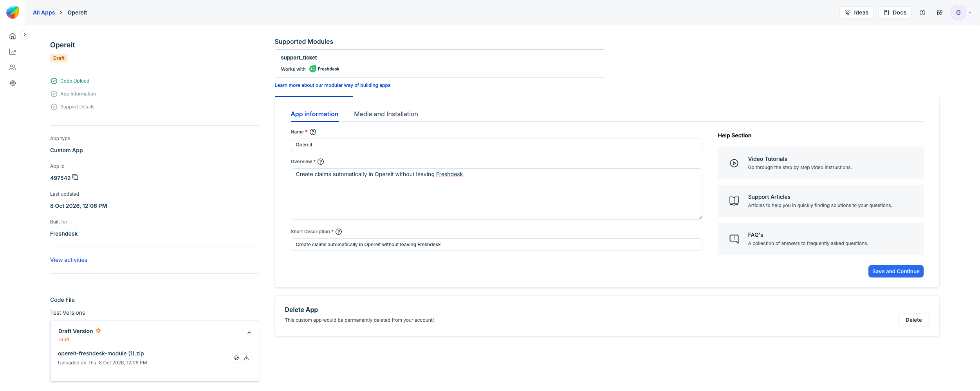
Task: Switch to the Media and Installation tab
Action: coord(386,114)
